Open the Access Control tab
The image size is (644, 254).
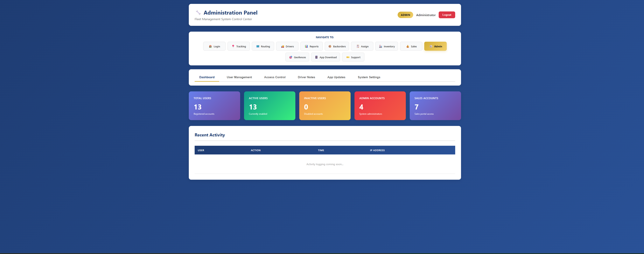pyautogui.click(x=275, y=77)
